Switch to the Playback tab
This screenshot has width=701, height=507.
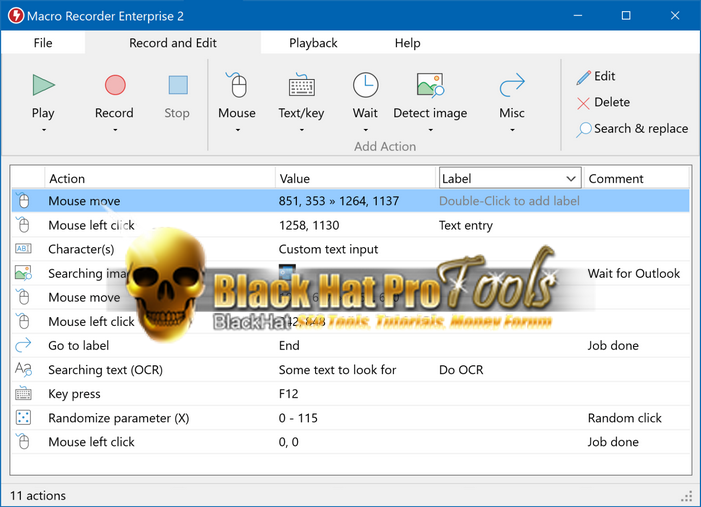pos(313,43)
